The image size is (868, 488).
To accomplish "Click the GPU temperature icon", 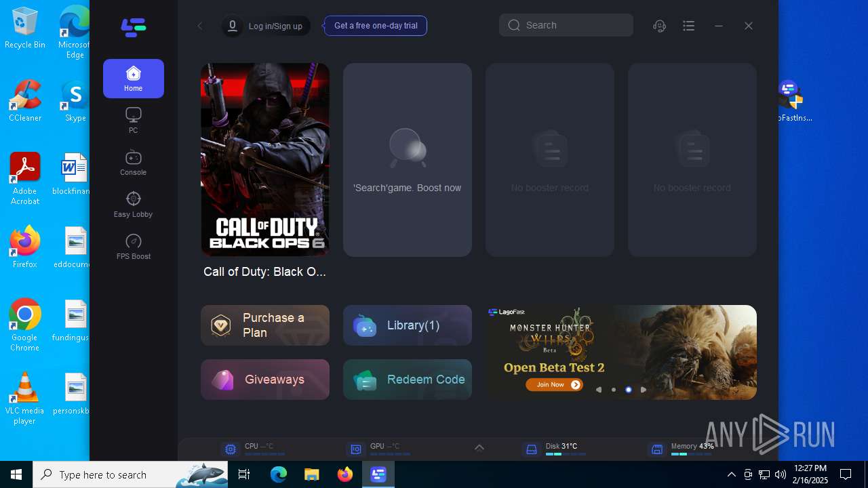I will point(356,449).
